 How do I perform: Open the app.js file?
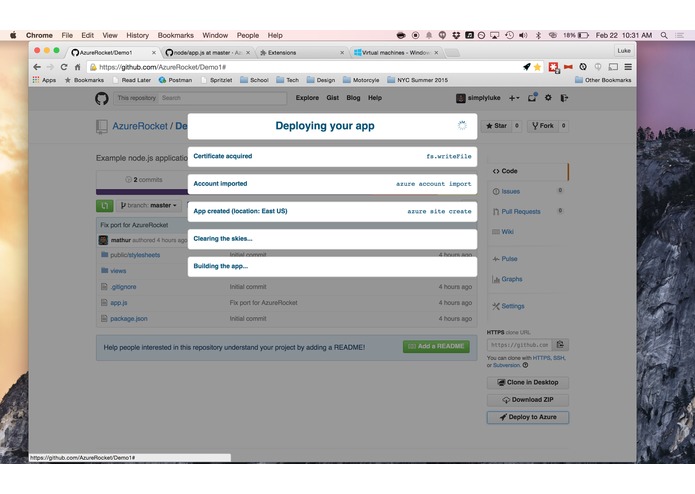[x=119, y=303]
